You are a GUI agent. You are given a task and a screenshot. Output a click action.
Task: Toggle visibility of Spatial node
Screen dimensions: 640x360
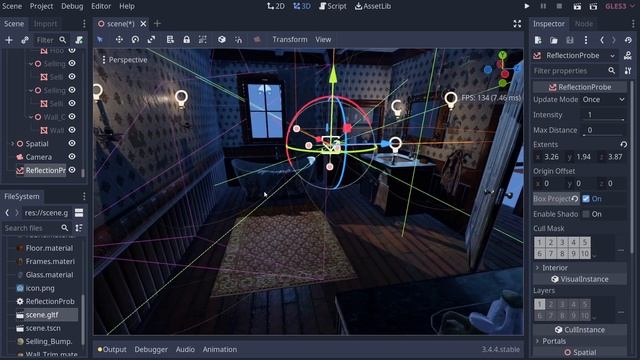click(x=72, y=143)
